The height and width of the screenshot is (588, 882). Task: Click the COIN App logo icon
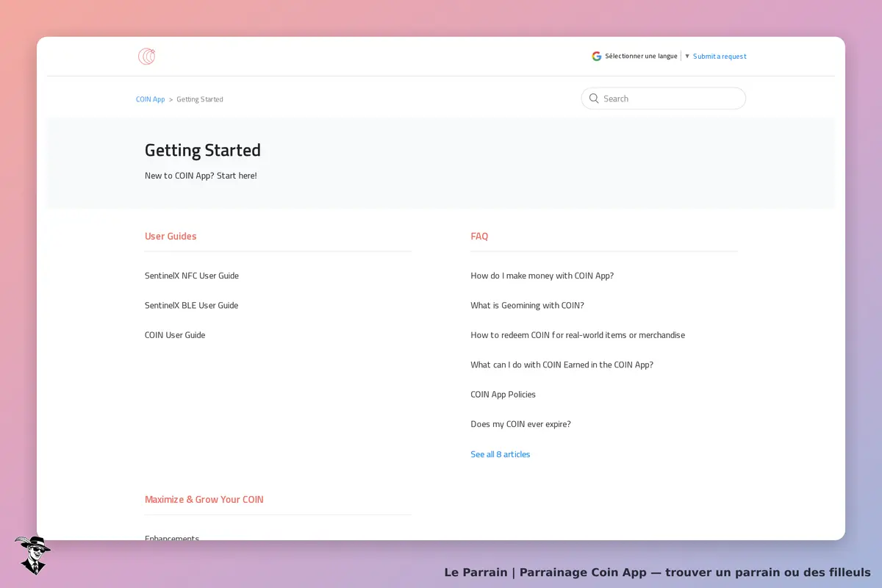pyautogui.click(x=146, y=57)
